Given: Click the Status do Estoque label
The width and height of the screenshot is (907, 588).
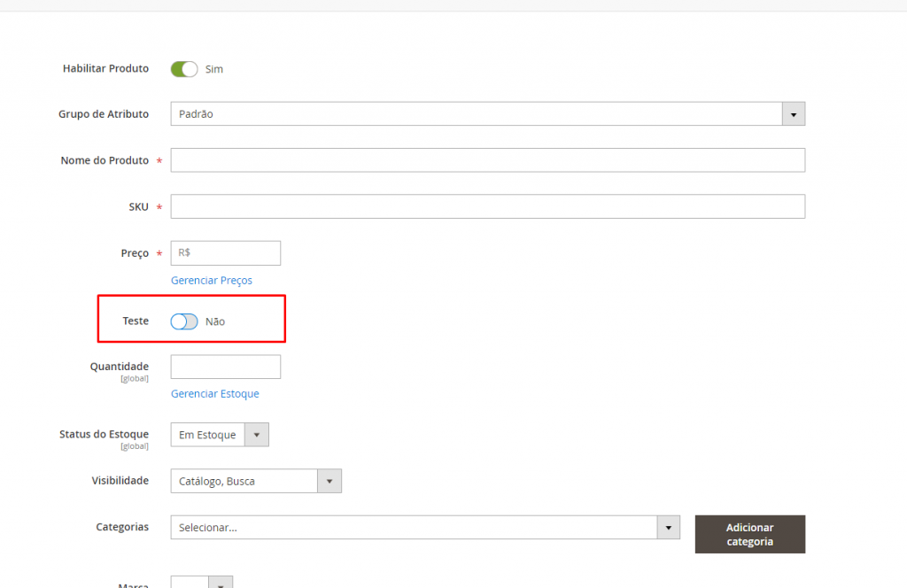Looking at the screenshot, I should point(105,434).
